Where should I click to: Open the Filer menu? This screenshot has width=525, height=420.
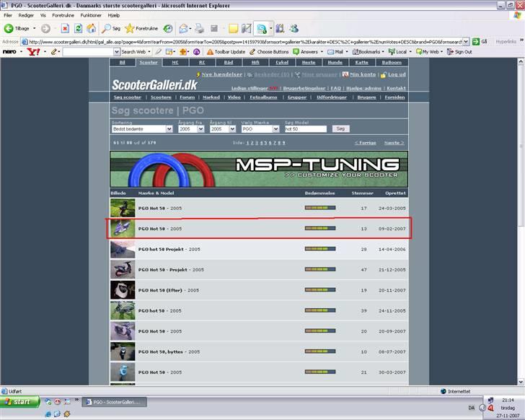[8, 15]
